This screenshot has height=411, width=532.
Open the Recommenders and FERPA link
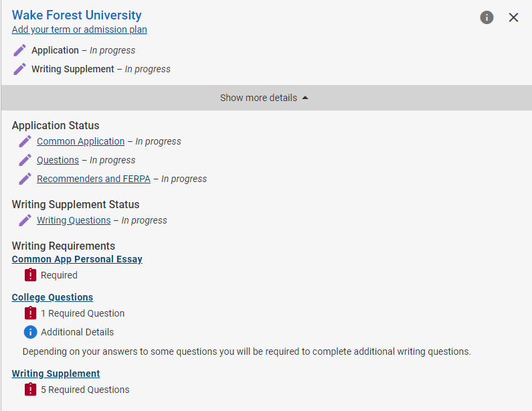coord(94,179)
